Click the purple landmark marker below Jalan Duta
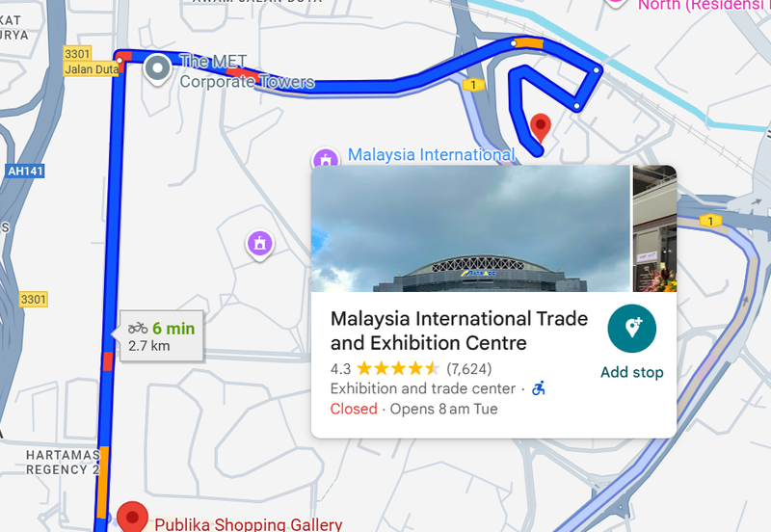 259,245
